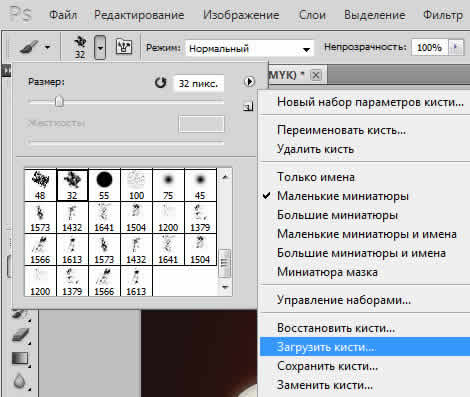Viewport: 470px width, 397px height.
Task: Click the reset brush size icon
Action: [x=161, y=82]
